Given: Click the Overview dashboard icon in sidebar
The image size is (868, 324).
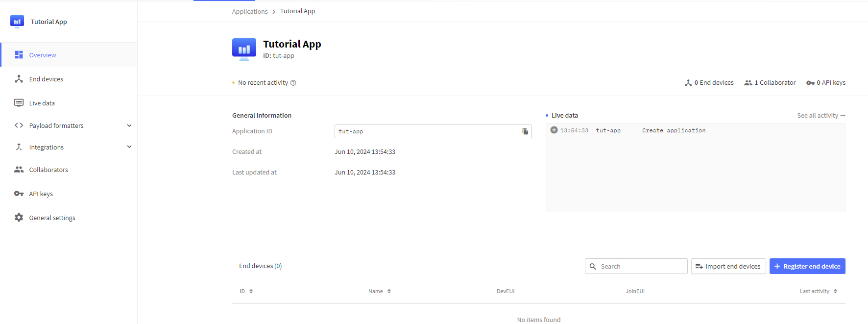Looking at the screenshot, I should click(x=19, y=55).
